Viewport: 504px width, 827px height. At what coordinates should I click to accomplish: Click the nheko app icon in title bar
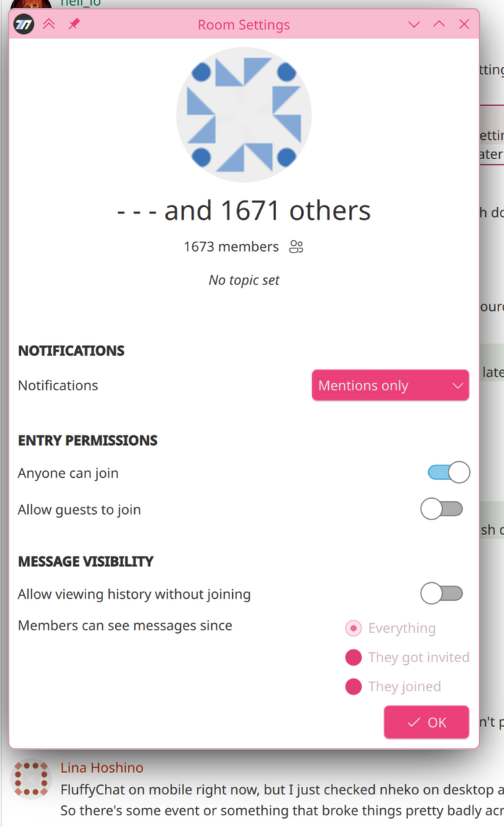[24, 24]
